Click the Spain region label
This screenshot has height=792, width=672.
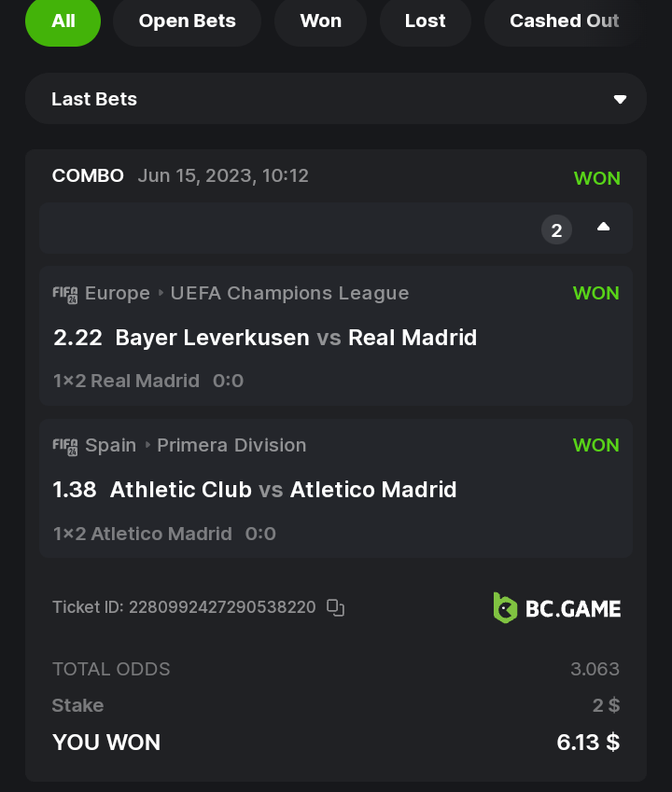[x=111, y=445]
